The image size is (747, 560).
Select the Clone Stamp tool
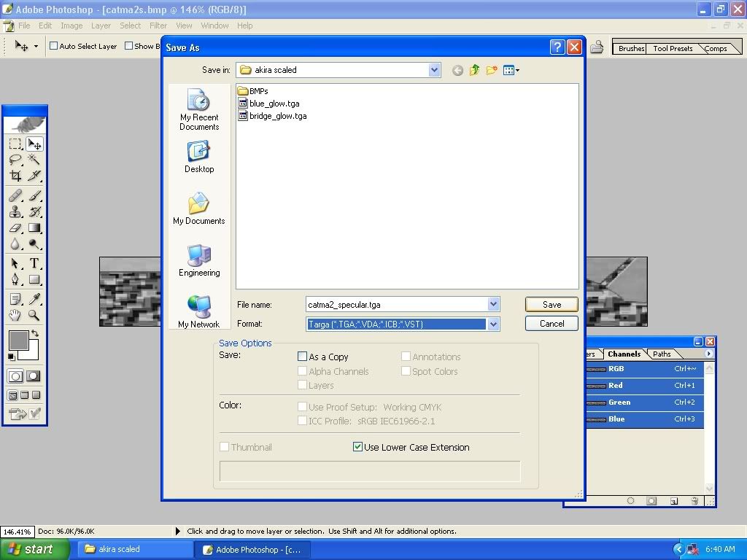pos(15,211)
